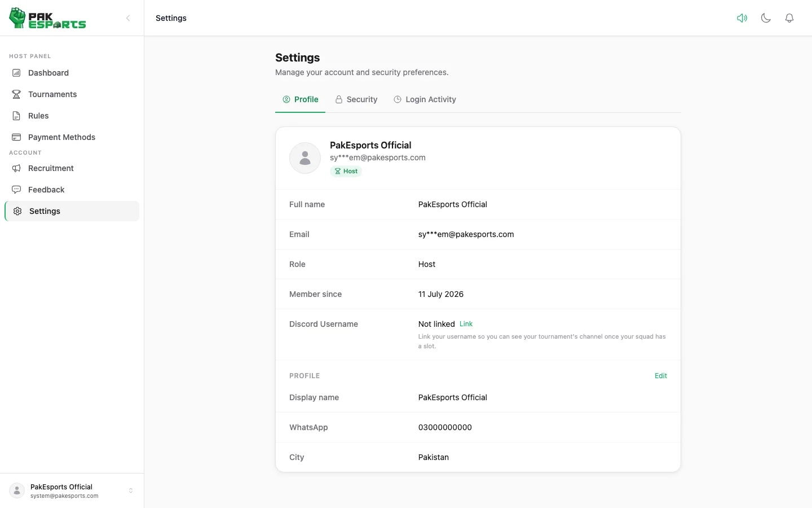The image size is (812, 508).
Task: Click the Email row masked address
Action: (466, 234)
